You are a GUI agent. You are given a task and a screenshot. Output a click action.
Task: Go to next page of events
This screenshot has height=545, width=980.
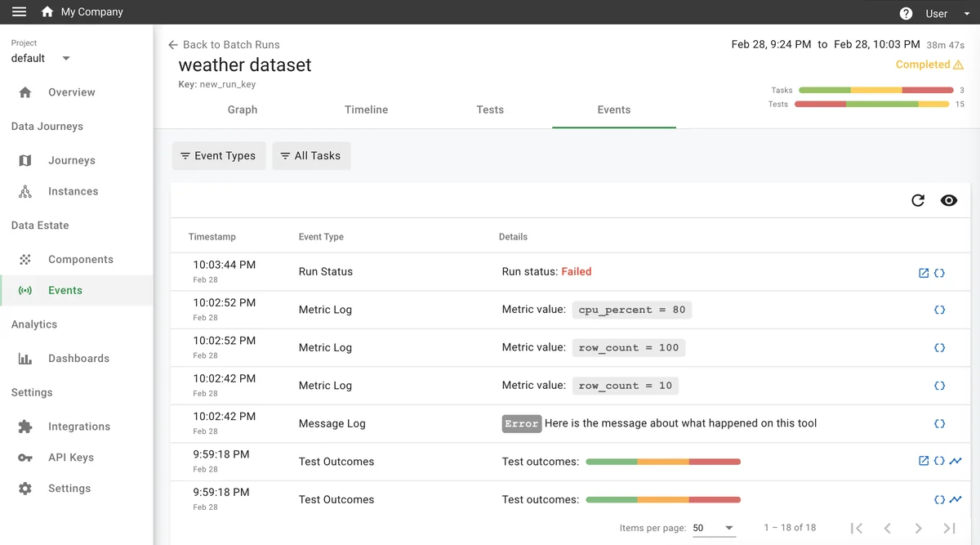(x=918, y=528)
